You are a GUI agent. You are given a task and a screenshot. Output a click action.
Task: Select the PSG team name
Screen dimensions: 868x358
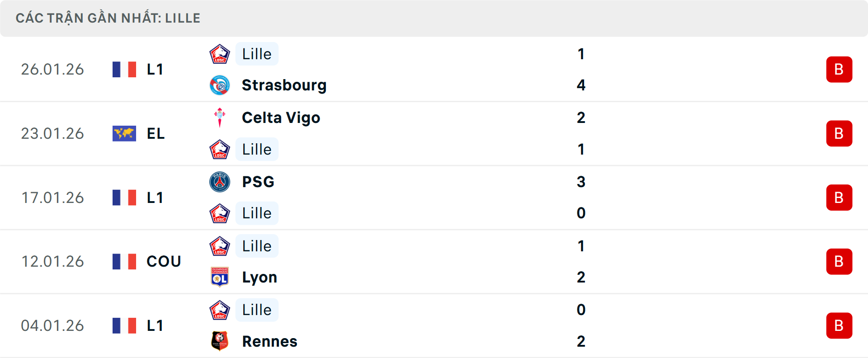(258, 182)
